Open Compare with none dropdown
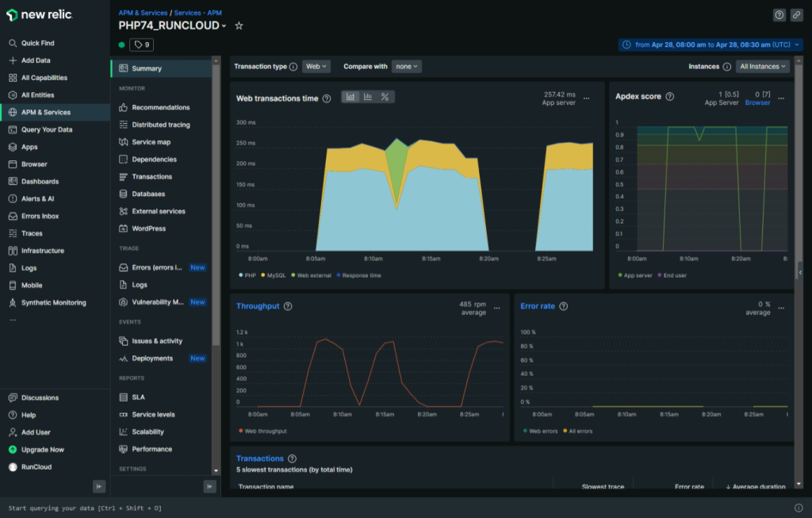This screenshot has height=518, width=812. (x=407, y=67)
